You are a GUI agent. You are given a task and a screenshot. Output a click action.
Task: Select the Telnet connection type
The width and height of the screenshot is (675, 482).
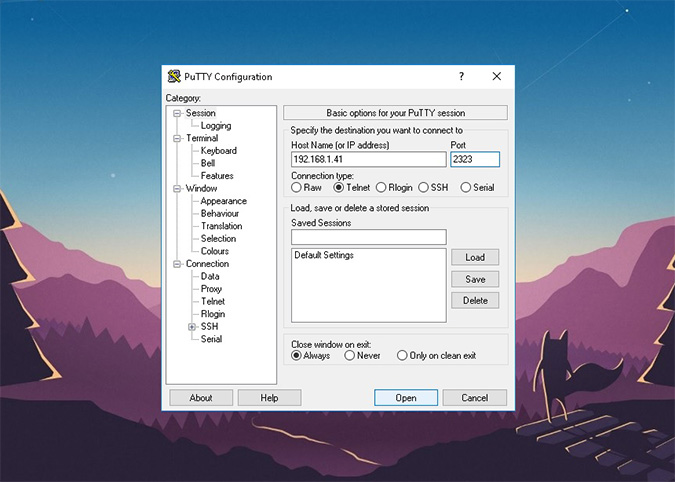[339, 187]
